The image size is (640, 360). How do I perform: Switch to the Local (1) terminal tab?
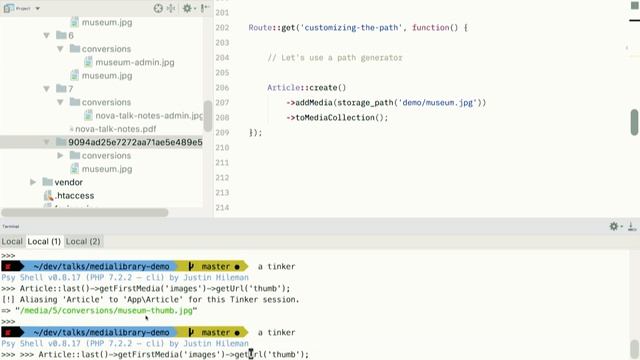pyautogui.click(x=44, y=242)
